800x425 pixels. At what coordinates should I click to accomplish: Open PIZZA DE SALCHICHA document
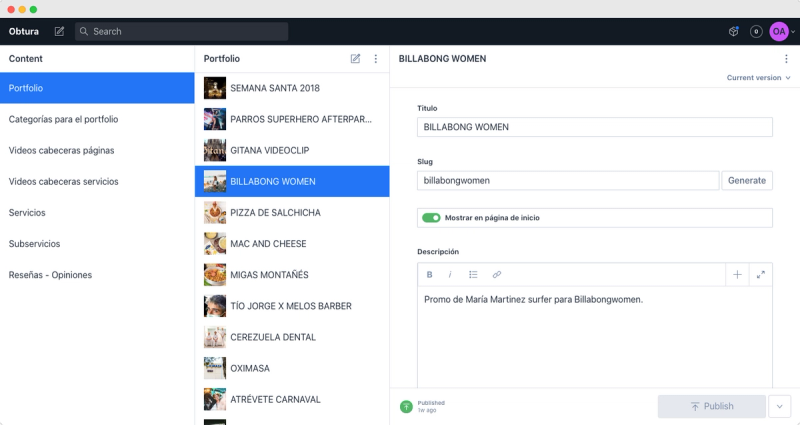tap(292, 212)
